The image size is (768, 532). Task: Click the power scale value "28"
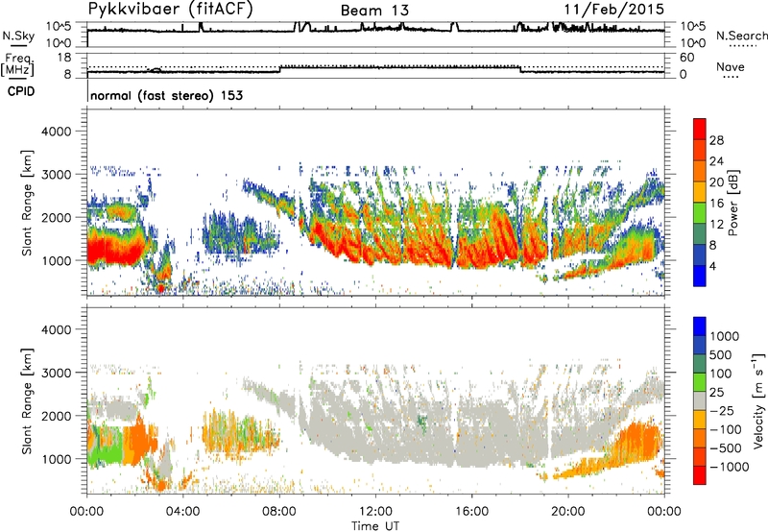pyautogui.click(x=716, y=140)
